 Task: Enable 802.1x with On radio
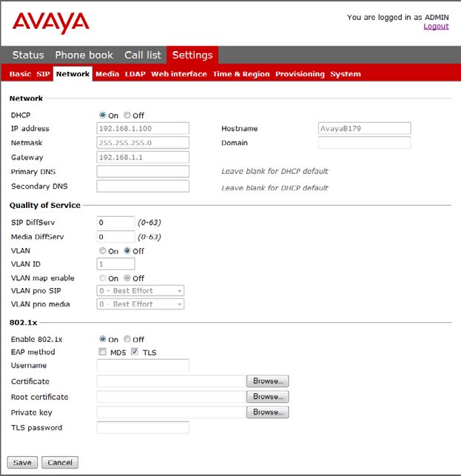point(103,339)
